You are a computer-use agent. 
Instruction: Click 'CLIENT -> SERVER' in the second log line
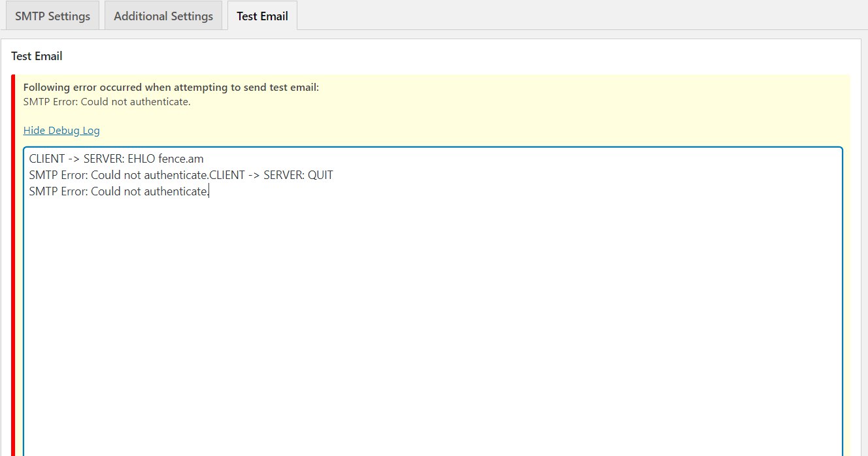pyautogui.click(x=256, y=175)
